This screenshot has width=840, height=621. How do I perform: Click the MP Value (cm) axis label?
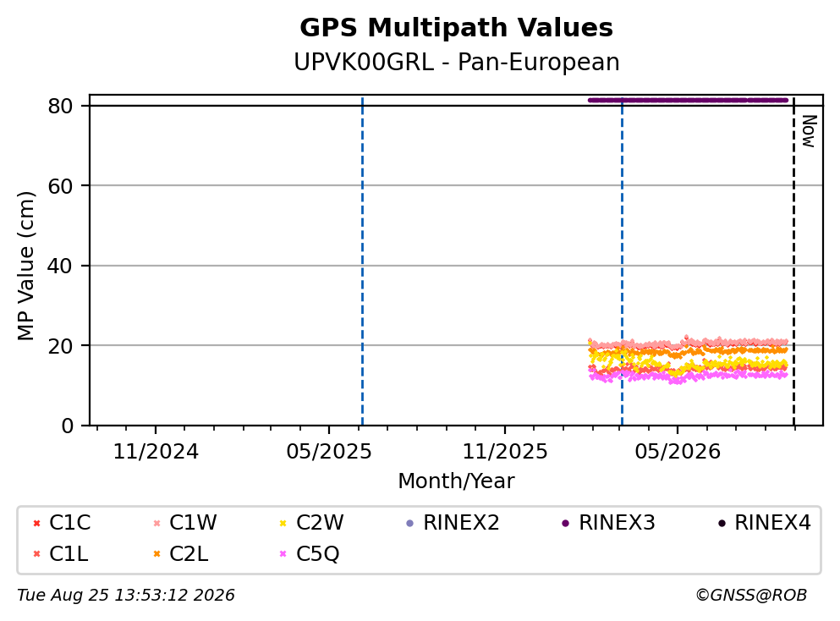click(x=25, y=266)
